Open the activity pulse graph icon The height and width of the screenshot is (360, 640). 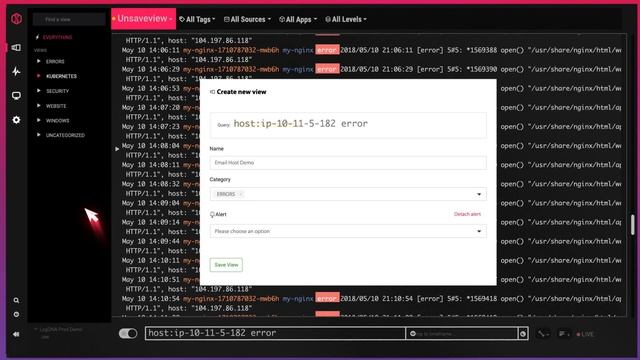[16, 71]
